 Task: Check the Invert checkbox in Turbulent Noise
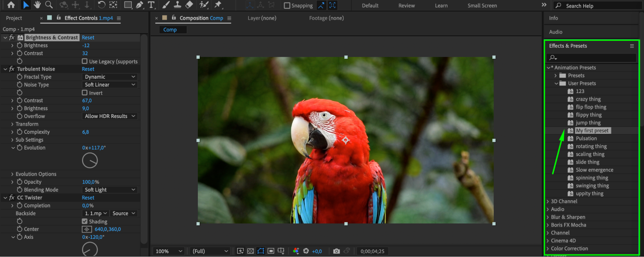point(85,93)
